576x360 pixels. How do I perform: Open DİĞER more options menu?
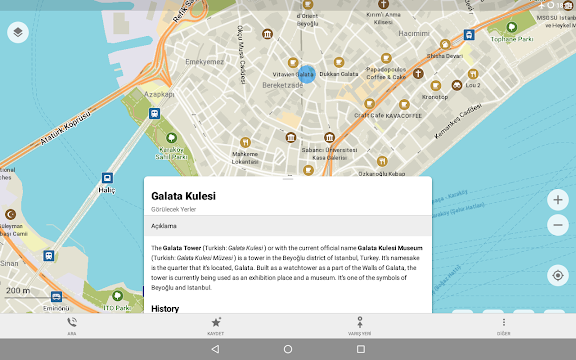(x=504, y=326)
